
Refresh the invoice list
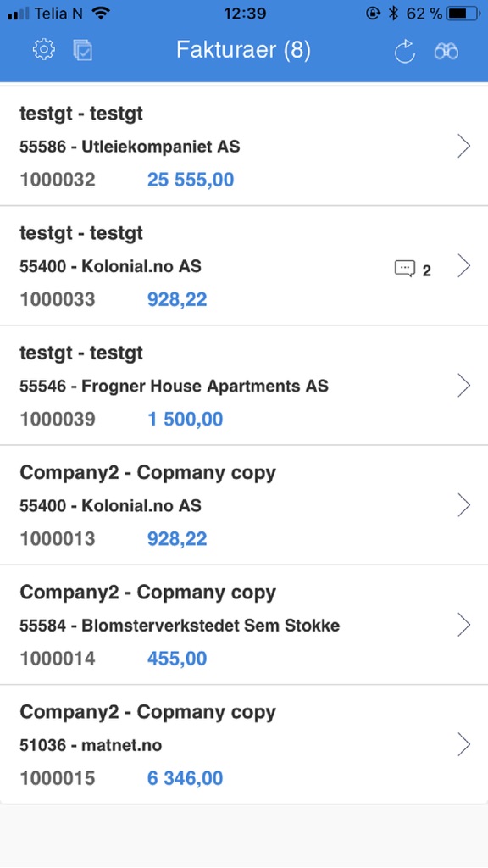point(404,51)
